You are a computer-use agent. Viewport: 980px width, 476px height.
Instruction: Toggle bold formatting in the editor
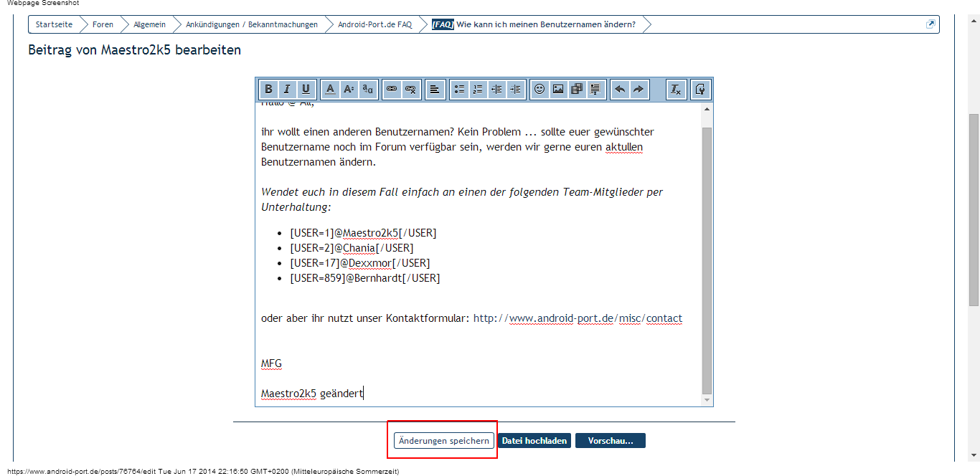[268, 90]
